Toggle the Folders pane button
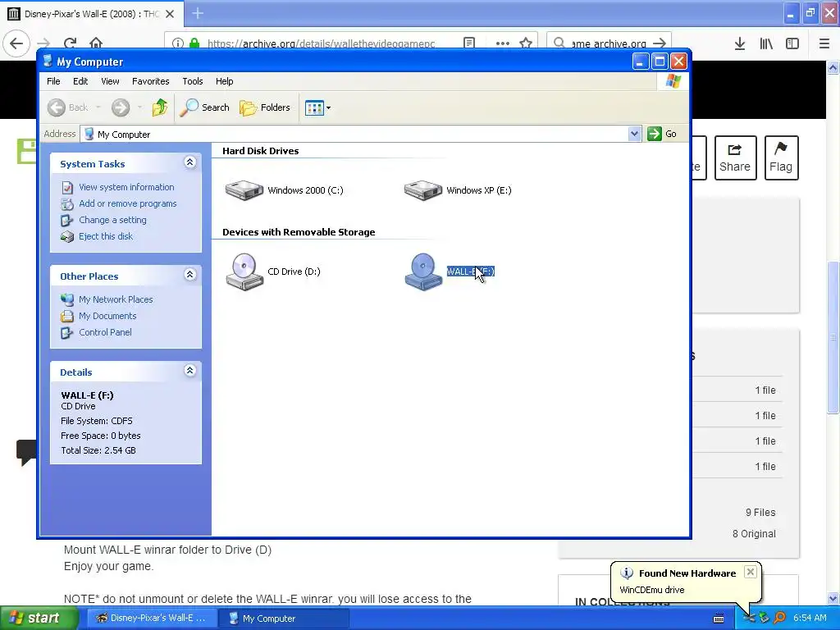 pyautogui.click(x=265, y=107)
